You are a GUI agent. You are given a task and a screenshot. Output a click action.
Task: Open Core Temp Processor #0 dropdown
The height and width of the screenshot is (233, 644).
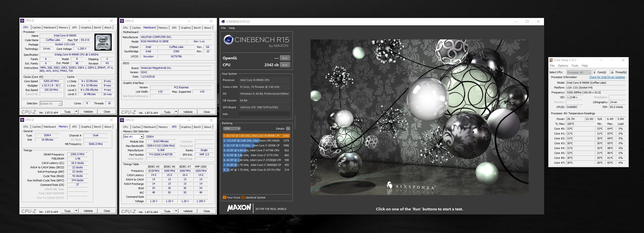pyautogui.click(x=579, y=72)
